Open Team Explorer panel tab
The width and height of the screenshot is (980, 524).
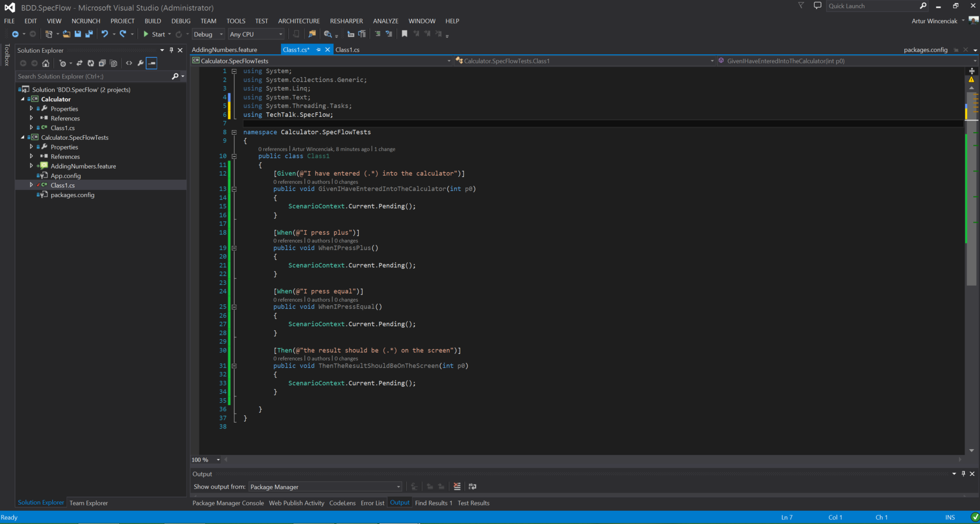89,503
